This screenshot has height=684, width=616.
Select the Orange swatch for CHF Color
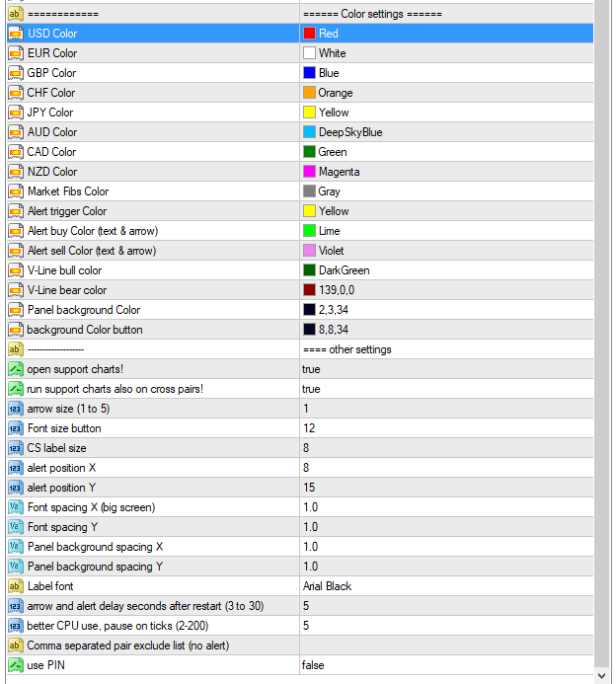click(309, 93)
